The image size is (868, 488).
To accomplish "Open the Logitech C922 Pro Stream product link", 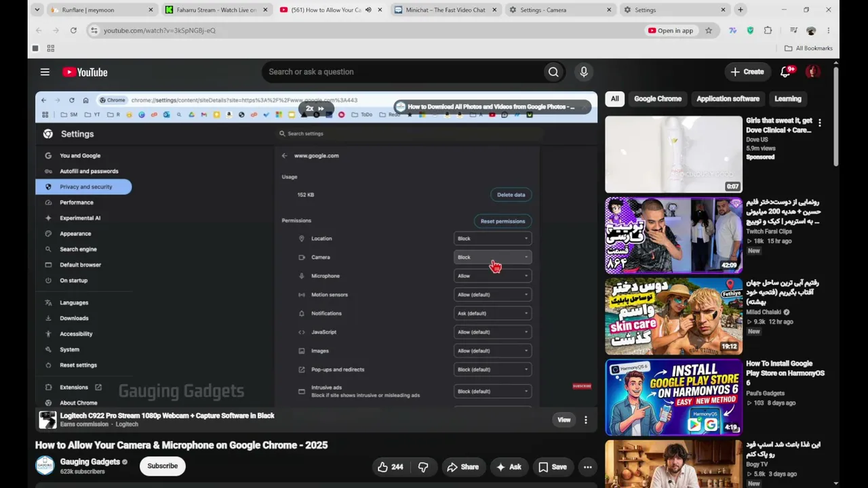I will pos(167,415).
